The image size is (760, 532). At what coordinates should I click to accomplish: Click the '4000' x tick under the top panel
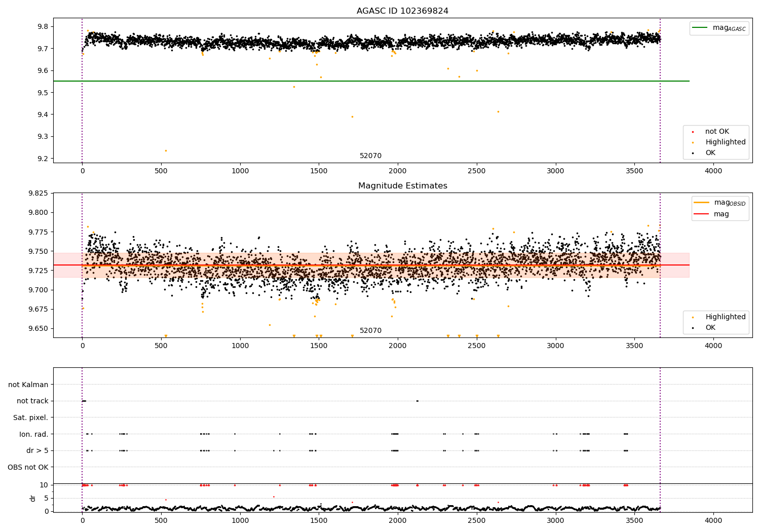[x=713, y=171]
